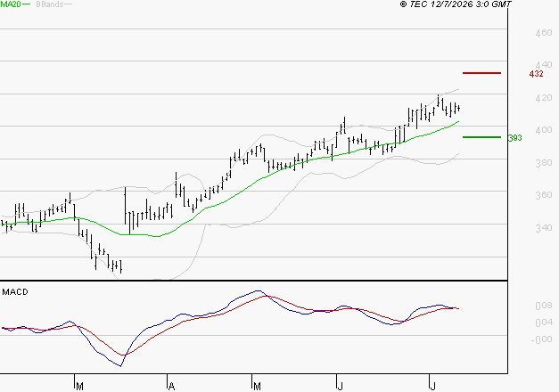559x392 pixels.
Task: Click the 360 price axis label
Action: (544, 195)
